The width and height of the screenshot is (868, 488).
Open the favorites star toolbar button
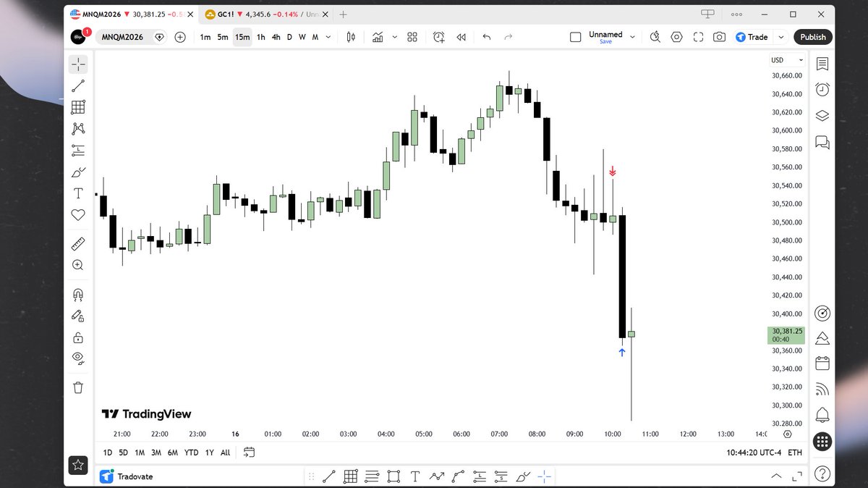click(x=78, y=466)
